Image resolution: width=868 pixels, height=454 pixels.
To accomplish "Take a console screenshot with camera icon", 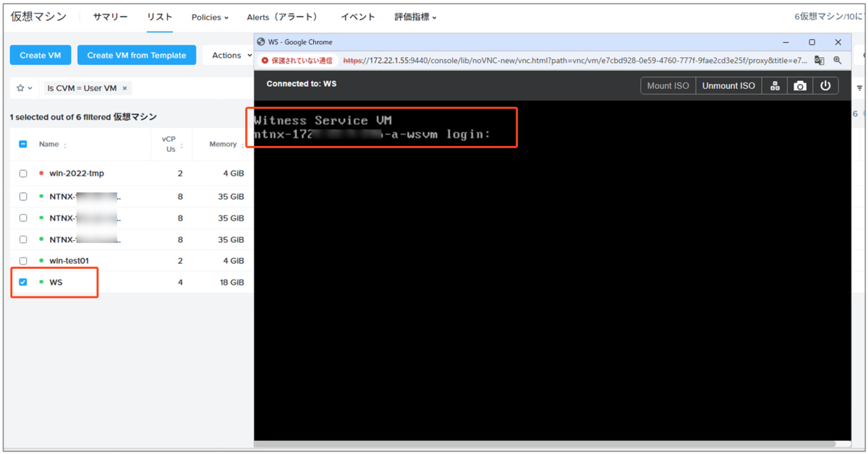I will [799, 86].
